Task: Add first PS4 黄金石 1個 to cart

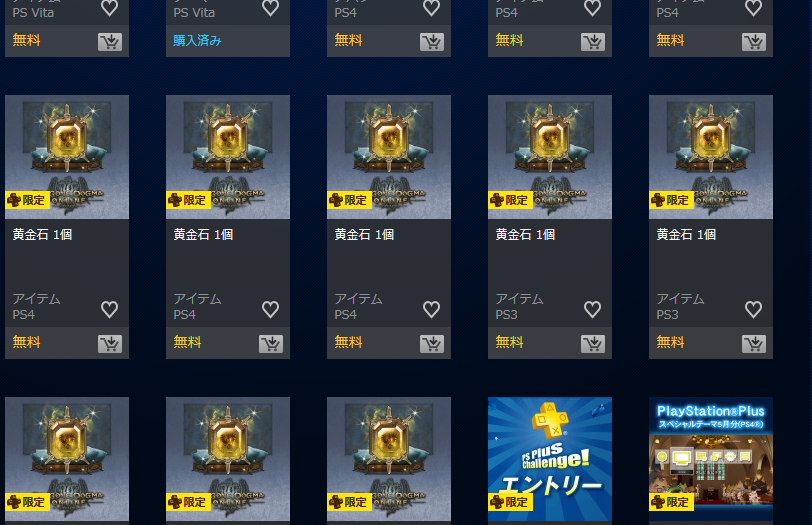Action: (110, 344)
